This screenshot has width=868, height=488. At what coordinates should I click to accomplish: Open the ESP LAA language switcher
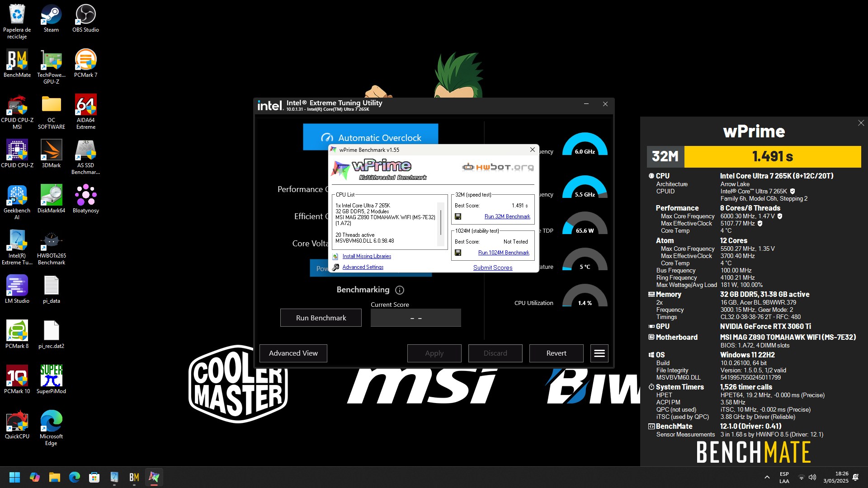tap(784, 477)
